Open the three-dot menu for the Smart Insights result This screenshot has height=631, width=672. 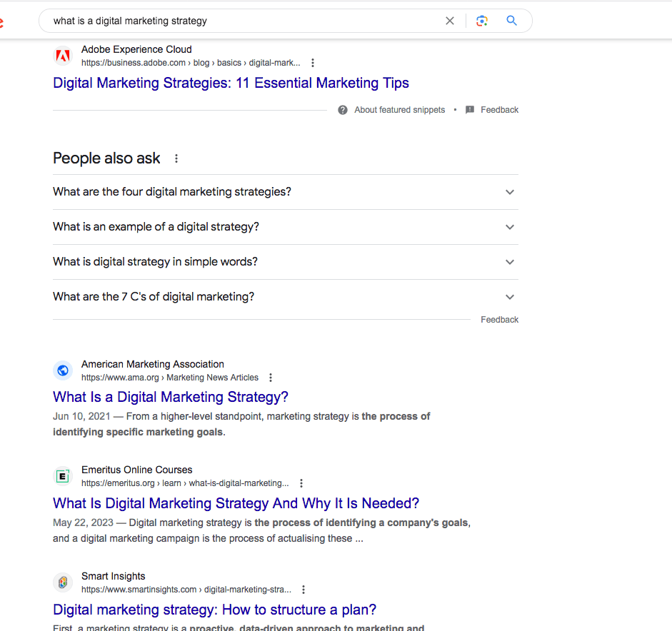(x=304, y=590)
